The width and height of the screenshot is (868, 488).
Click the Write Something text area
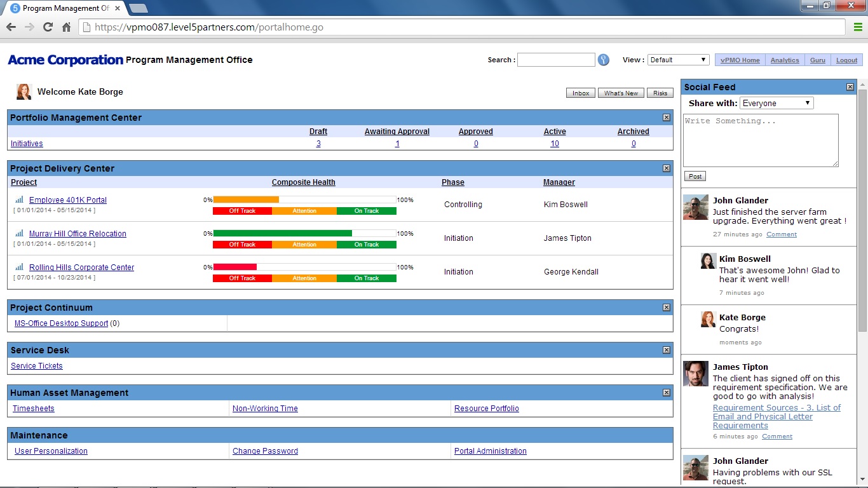(x=761, y=140)
